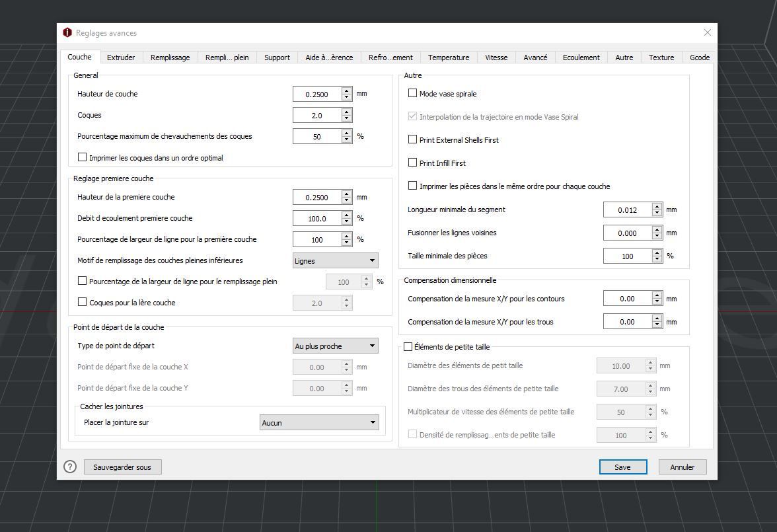Switch to the Texture tab
This screenshot has width=777, height=532.
(x=661, y=57)
